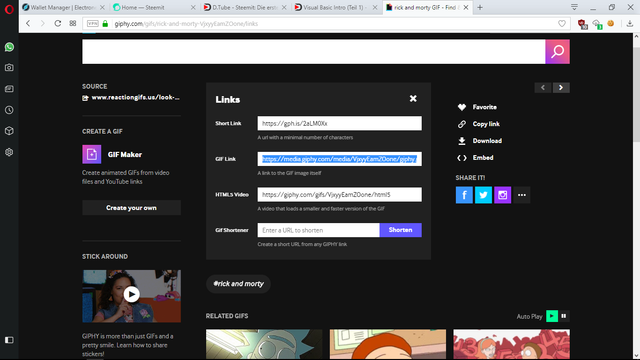Click the GIF Maker icon
Viewport: 640px width, 360px height.
coord(92,154)
